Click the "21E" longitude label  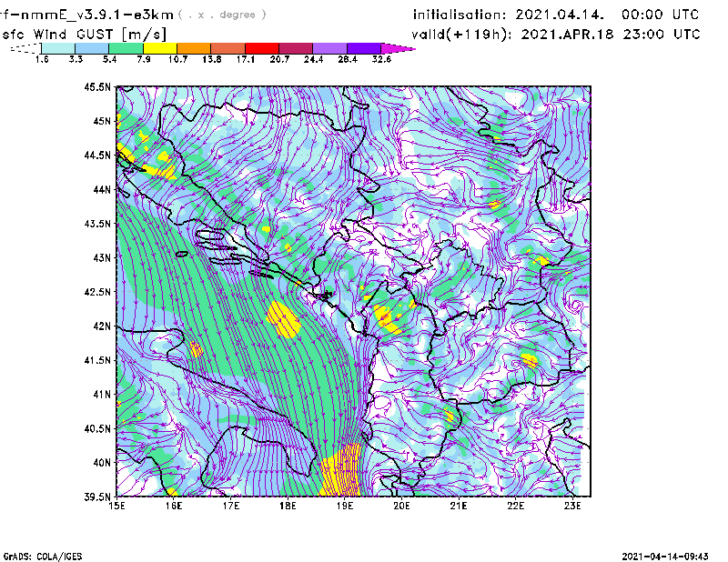[459, 506]
